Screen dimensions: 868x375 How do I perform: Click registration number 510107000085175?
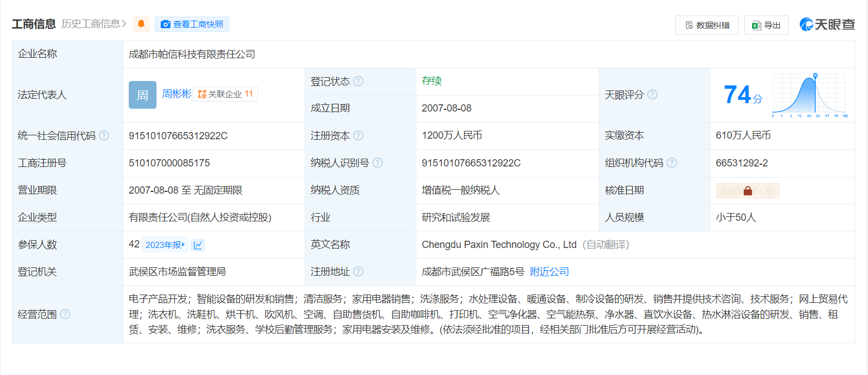click(x=169, y=163)
